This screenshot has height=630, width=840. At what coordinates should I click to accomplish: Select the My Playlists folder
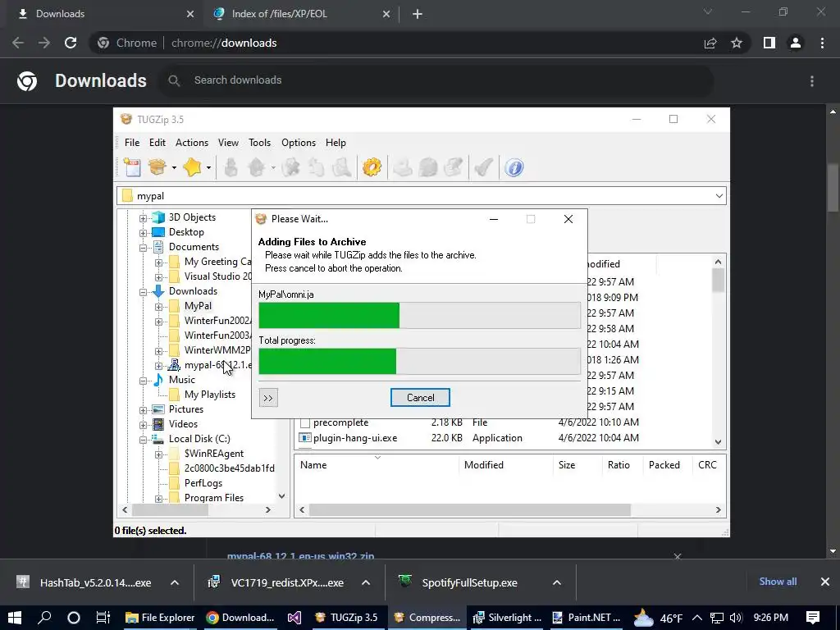[x=210, y=395]
